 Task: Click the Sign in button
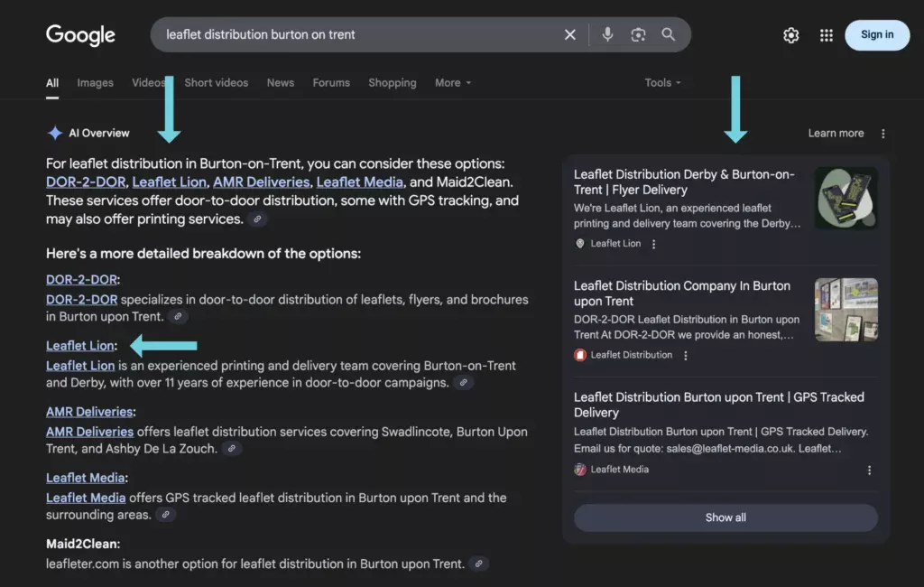877,35
